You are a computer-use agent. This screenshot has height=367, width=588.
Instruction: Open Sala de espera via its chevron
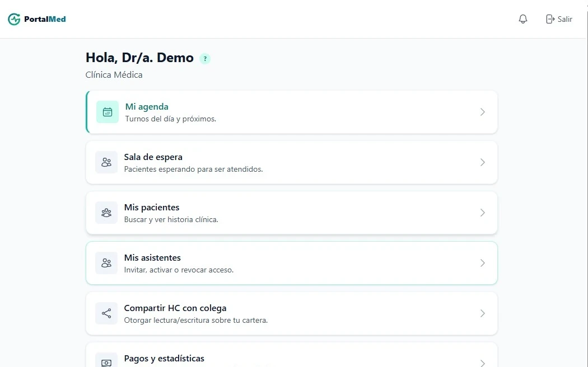[x=483, y=162]
